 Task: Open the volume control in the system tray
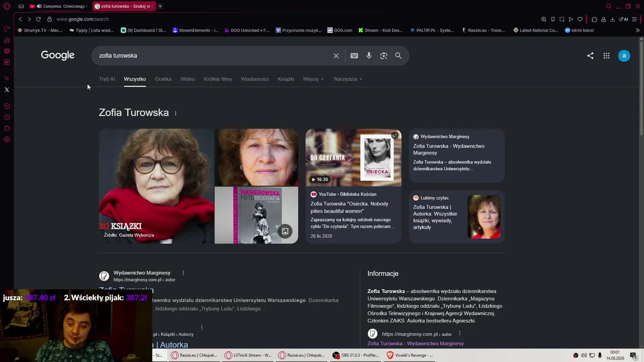[584, 355]
